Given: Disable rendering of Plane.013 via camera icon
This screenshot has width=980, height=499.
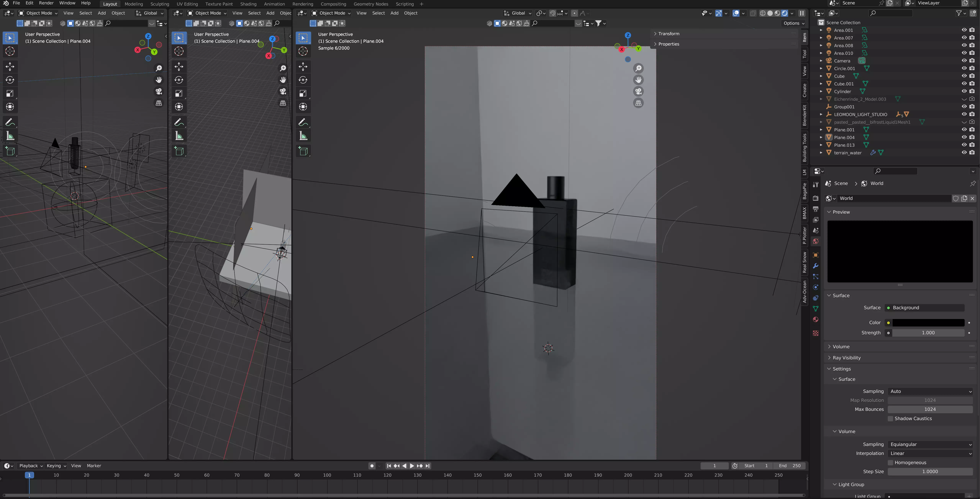Looking at the screenshot, I should tap(972, 145).
